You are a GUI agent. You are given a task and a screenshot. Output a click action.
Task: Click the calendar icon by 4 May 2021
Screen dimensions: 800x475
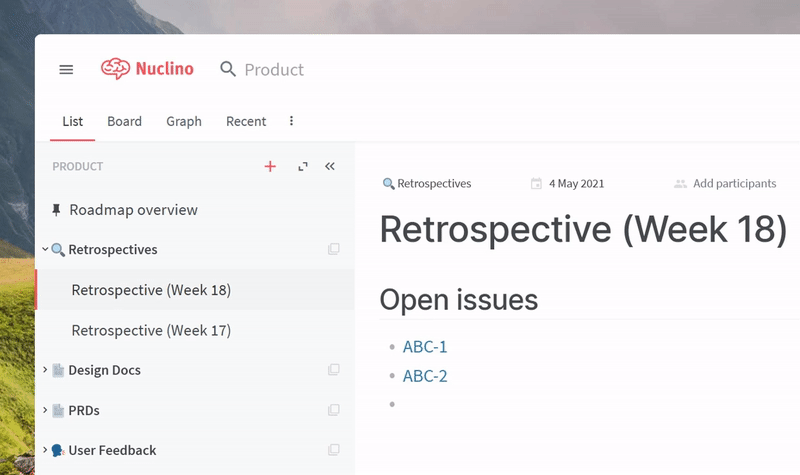[536, 183]
